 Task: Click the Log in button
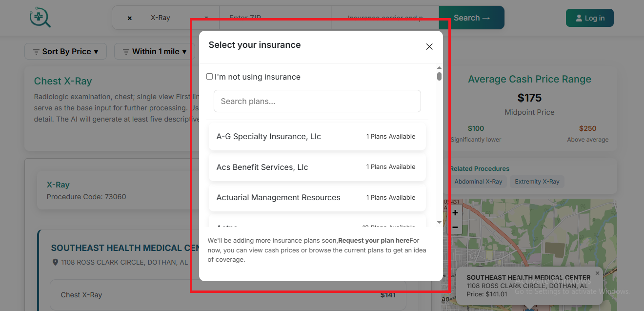[x=590, y=18]
